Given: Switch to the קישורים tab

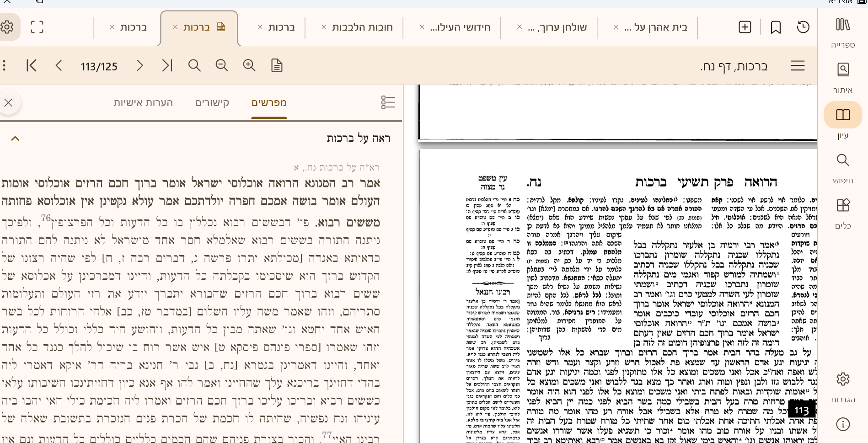Looking at the screenshot, I should [212, 102].
